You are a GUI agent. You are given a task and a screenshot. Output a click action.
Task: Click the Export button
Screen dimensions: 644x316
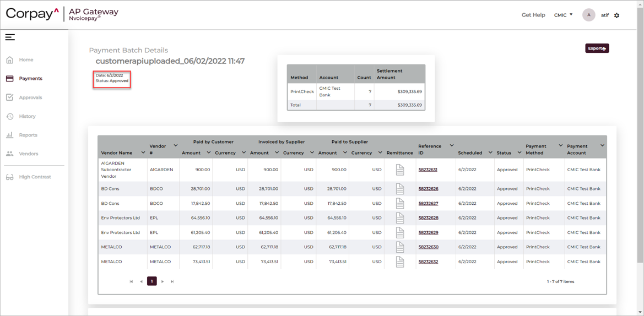[597, 48]
